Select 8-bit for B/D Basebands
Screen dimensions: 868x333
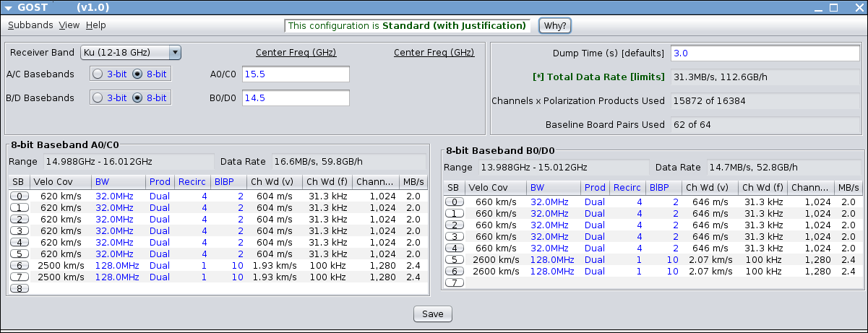pyautogui.click(x=137, y=98)
